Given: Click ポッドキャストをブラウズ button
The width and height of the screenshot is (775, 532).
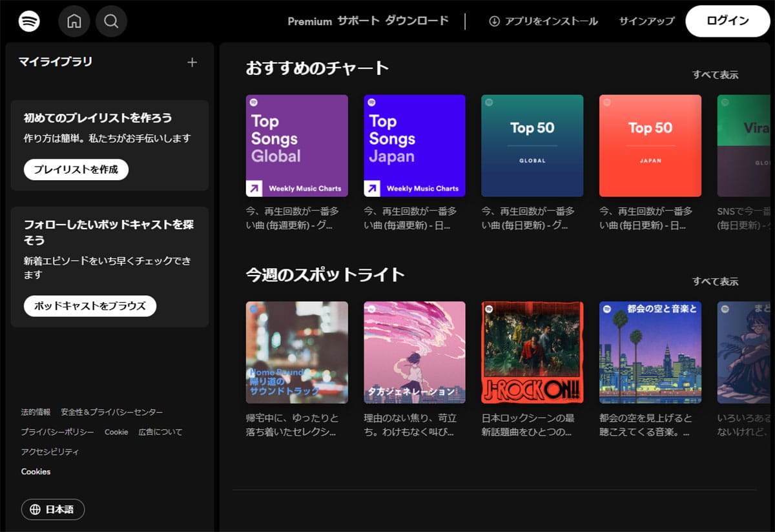Looking at the screenshot, I should [90, 306].
